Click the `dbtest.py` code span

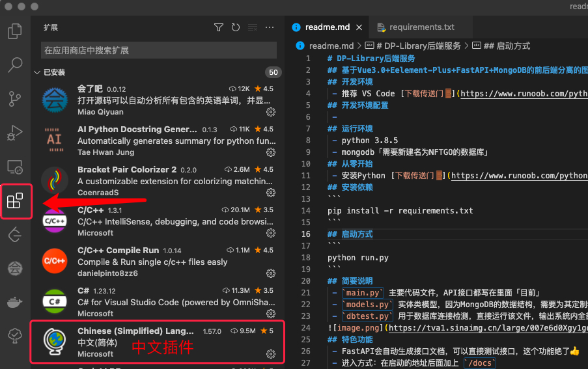tap(367, 316)
